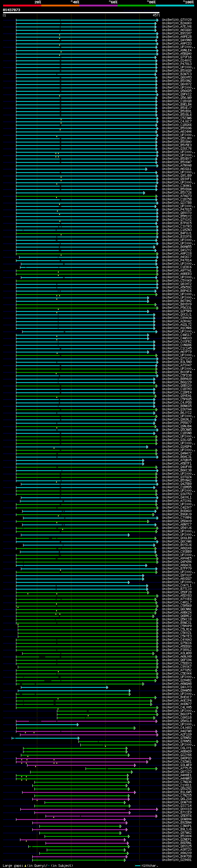Click the 'Large gaps' legend text
Image resolution: width=197 pixels, height=868 pixels.
pyautogui.click(x=13, y=865)
